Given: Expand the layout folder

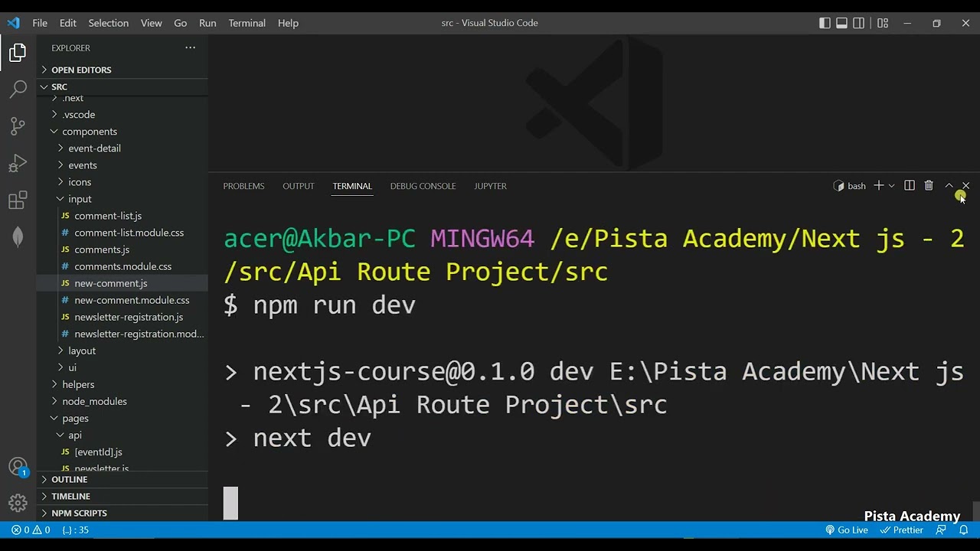Looking at the screenshot, I should [x=122, y=350].
